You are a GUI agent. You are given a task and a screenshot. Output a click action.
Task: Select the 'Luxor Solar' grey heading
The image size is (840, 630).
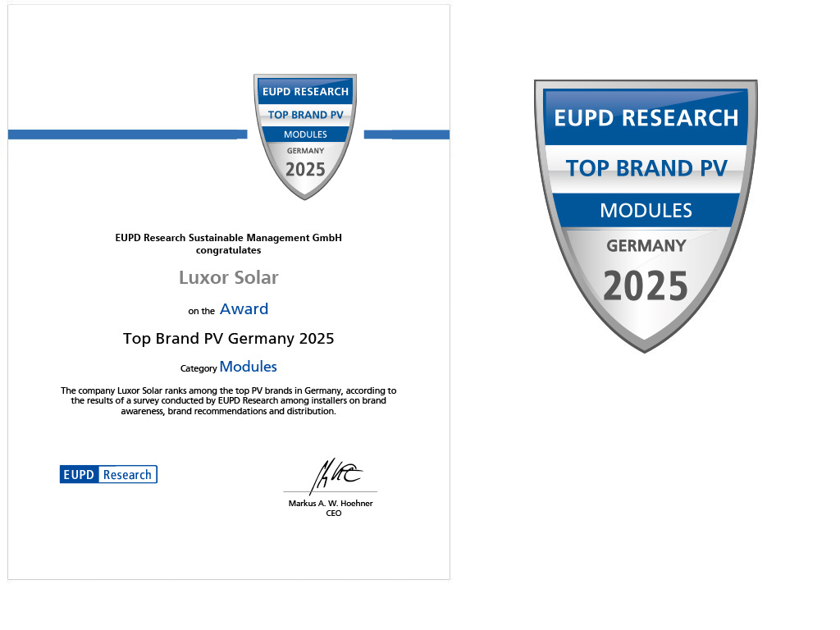coord(229,277)
